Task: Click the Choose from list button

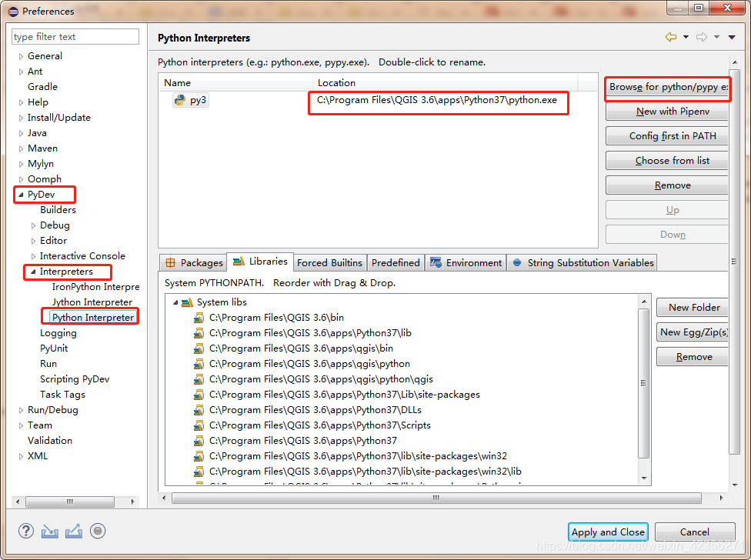Action: (666, 161)
